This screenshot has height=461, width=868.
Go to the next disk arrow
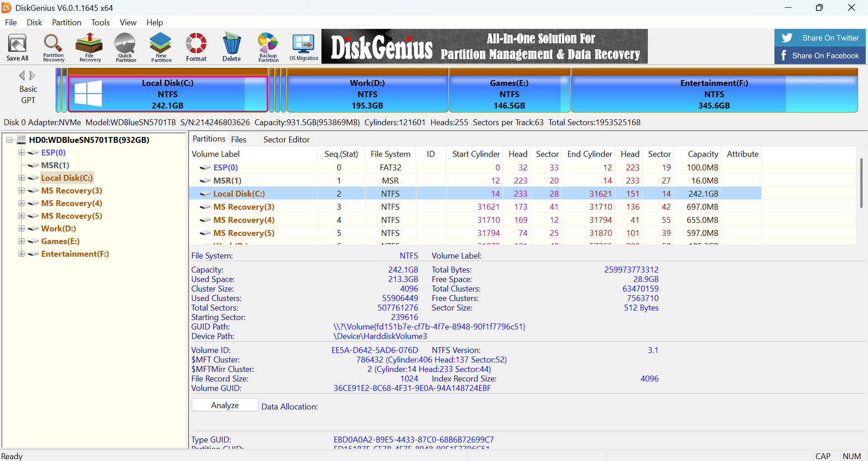[33, 75]
